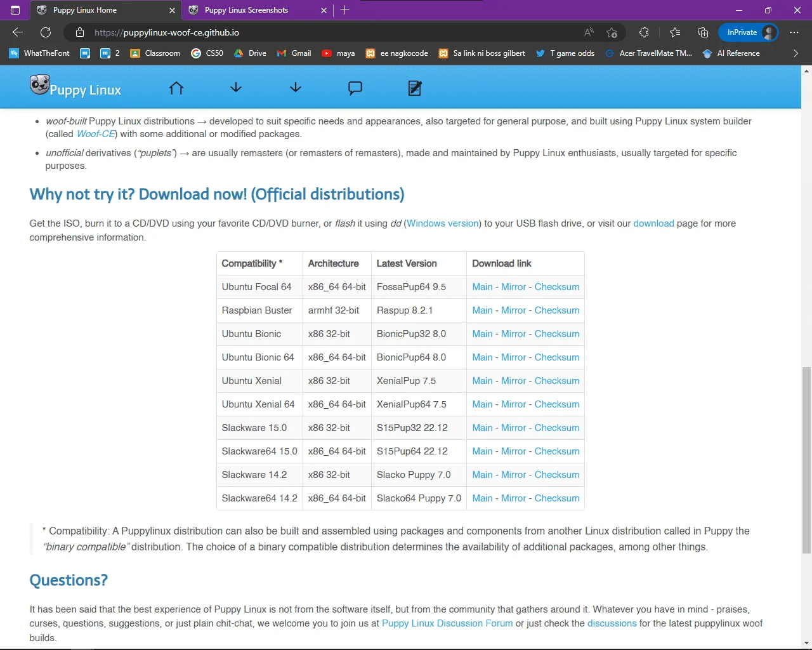Open the notepad edit icon in site header
Screen dimensions: 812x650
[x=415, y=88]
